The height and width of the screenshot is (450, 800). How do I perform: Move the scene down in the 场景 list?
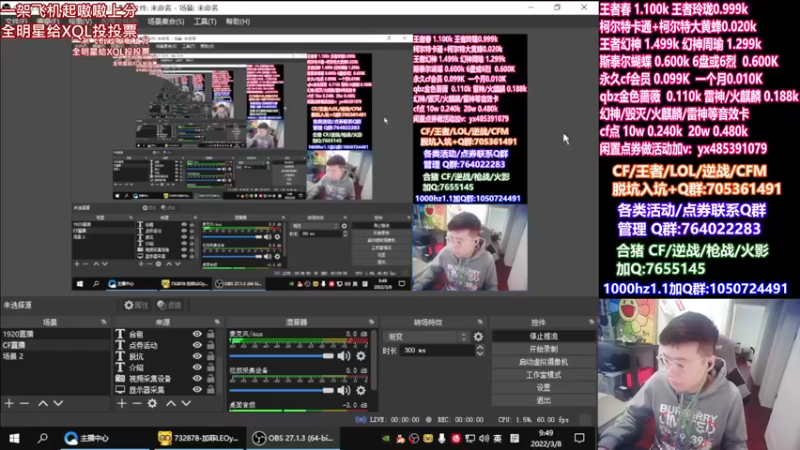[58, 403]
